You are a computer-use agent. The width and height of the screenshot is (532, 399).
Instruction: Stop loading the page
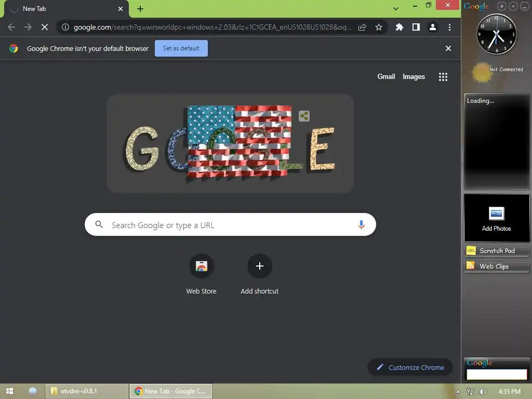pyautogui.click(x=45, y=27)
